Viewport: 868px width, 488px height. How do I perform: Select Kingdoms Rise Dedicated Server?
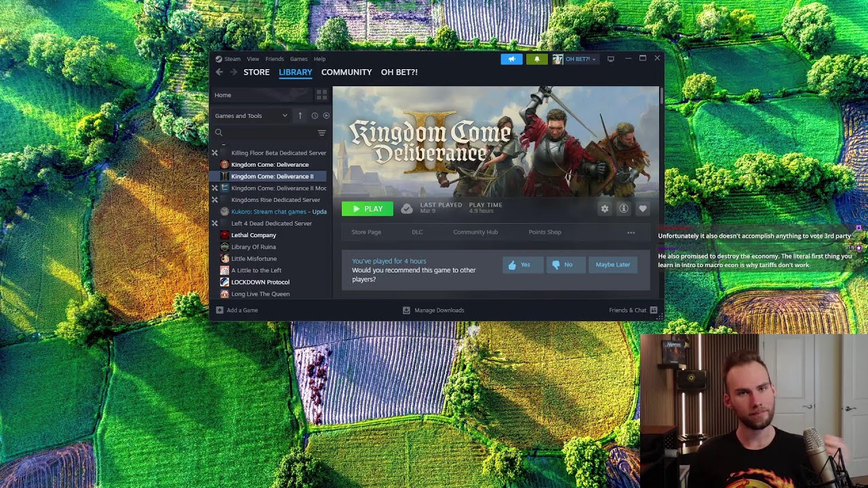coord(275,200)
